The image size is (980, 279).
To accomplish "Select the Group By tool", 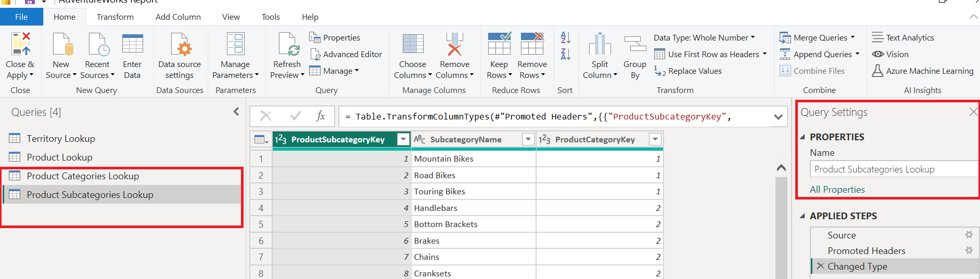I will [635, 58].
